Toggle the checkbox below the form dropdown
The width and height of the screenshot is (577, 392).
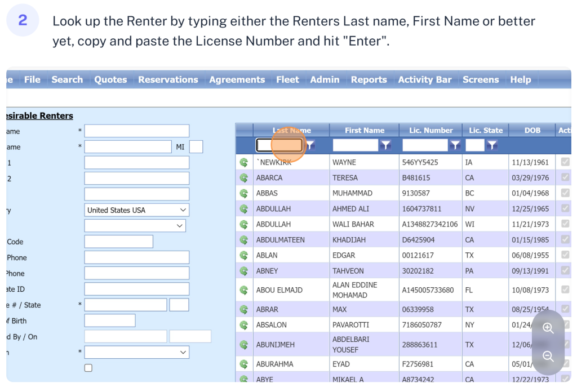(88, 368)
